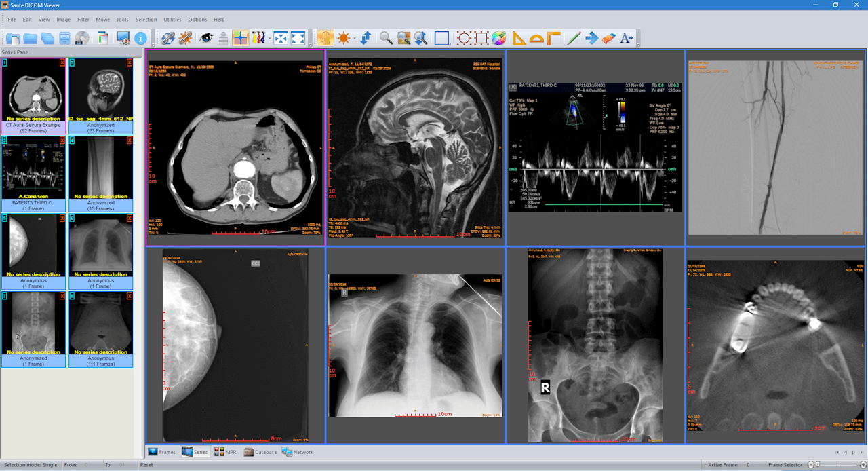Expand the Filter menu
868x471 pixels.
click(83, 19)
